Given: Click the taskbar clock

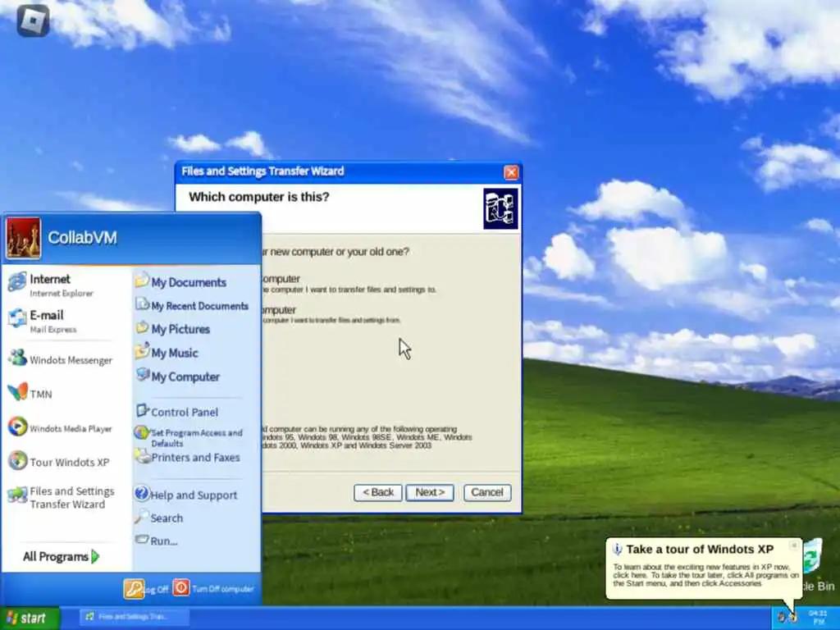Looking at the screenshot, I should [819, 618].
